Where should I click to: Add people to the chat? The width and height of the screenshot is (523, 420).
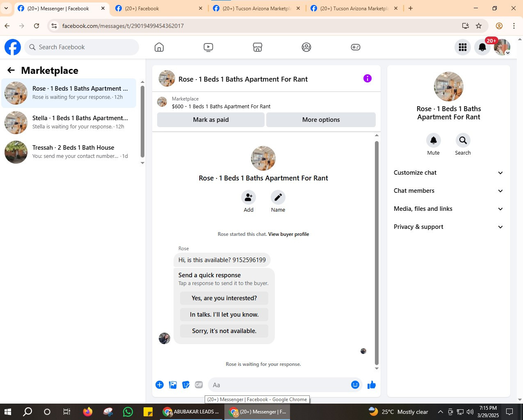tap(249, 197)
